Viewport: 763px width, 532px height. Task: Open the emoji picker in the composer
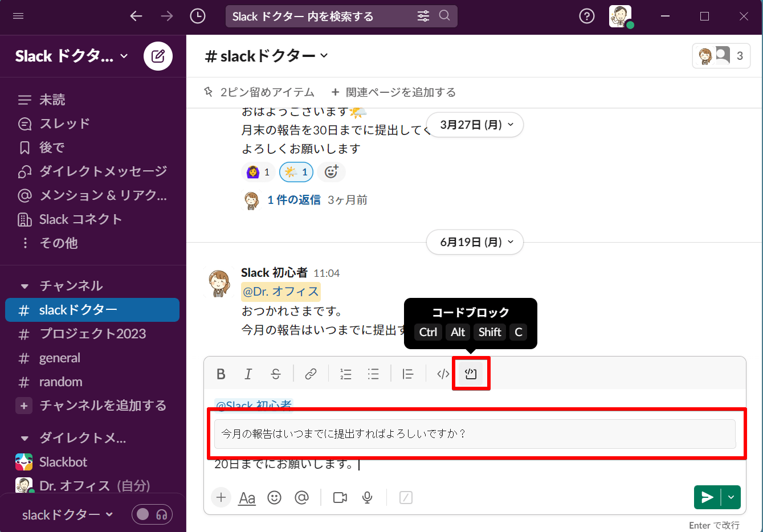274,497
